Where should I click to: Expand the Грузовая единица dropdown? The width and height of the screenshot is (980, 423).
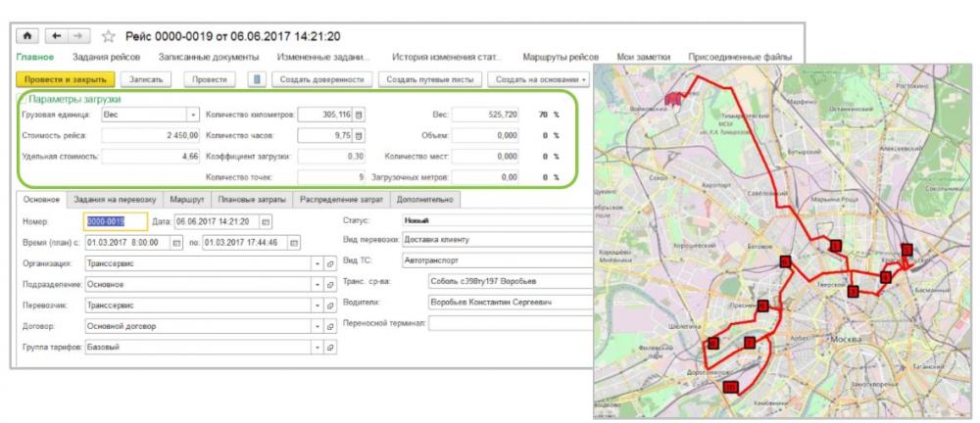click(x=192, y=115)
